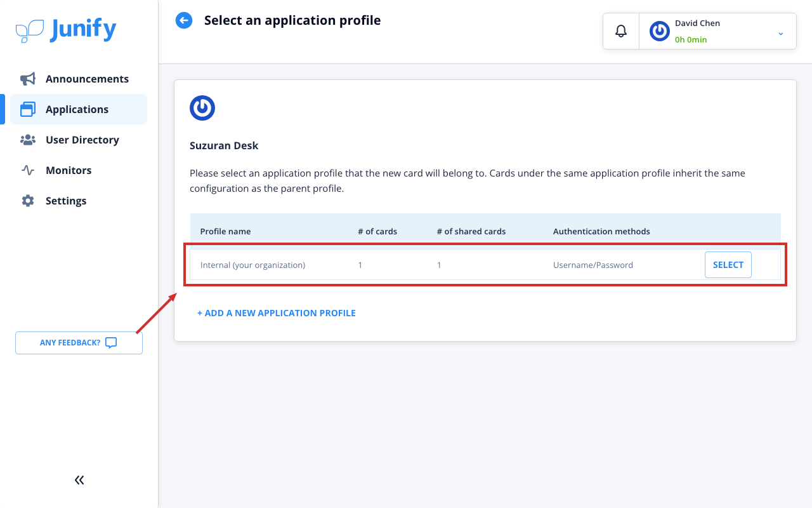Viewport: 812px width, 508px height.
Task: Click the Settings gear icon
Action: tap(28, 201)
